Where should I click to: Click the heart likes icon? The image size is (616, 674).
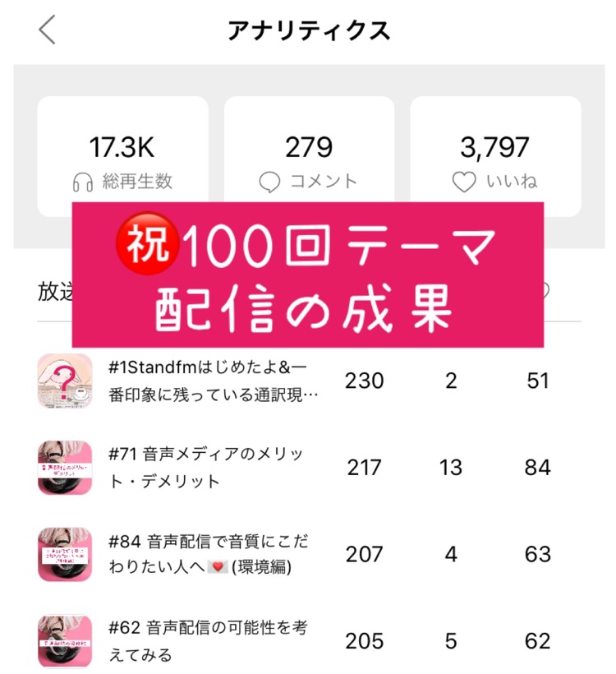464,182
